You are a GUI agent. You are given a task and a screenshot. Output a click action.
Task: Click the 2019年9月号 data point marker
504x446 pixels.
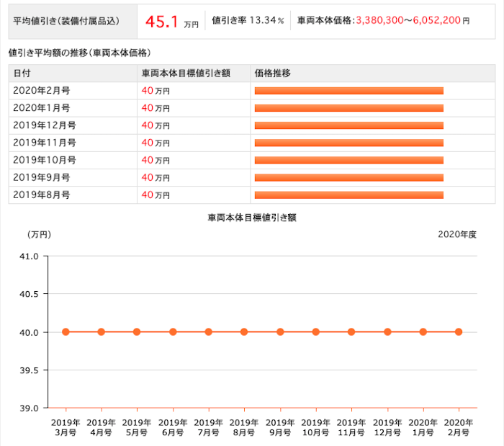tap(280, 332)
